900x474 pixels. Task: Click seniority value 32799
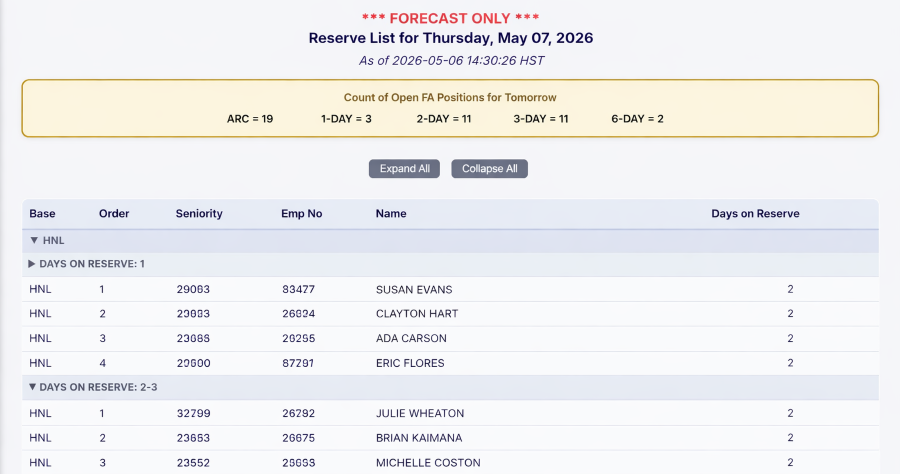pos(193,413)
